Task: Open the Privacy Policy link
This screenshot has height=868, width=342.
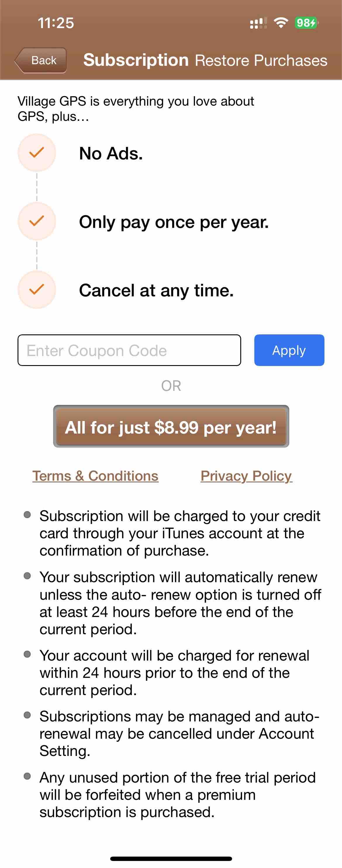Action: coord(246,476)
